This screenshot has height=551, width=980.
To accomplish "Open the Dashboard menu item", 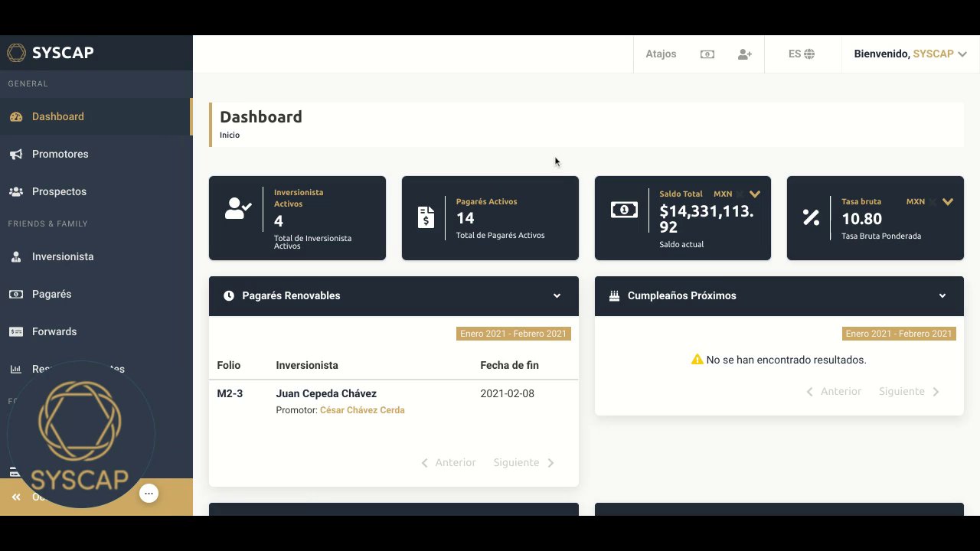I will (96, 116).
